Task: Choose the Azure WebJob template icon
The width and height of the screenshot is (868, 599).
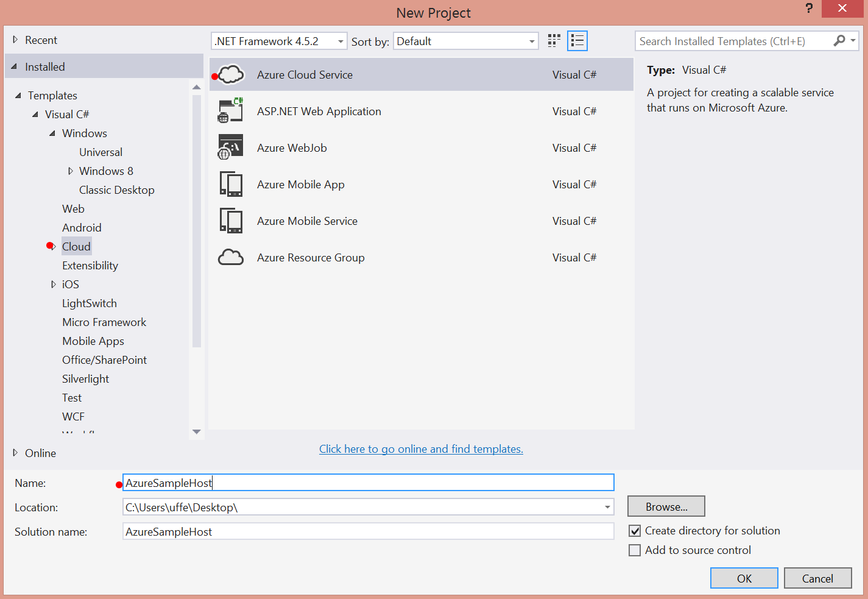Action: point(231,147)
